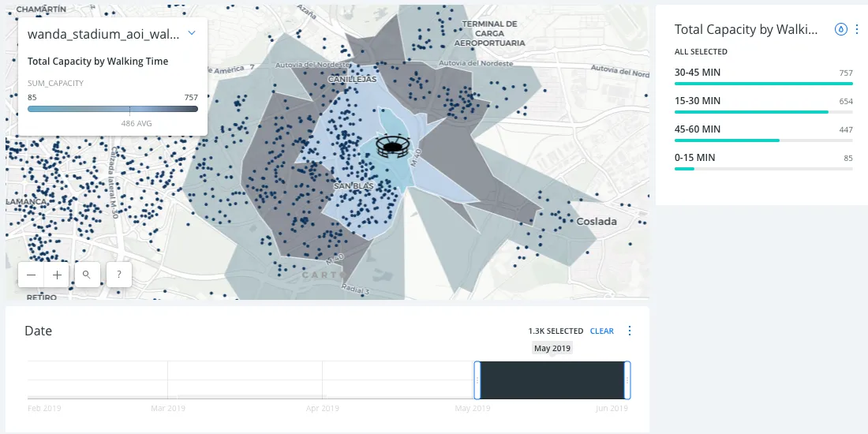The width and height of the screenshot is (868, 434).
Task: Click the right handle of date range
Action: 627,380
